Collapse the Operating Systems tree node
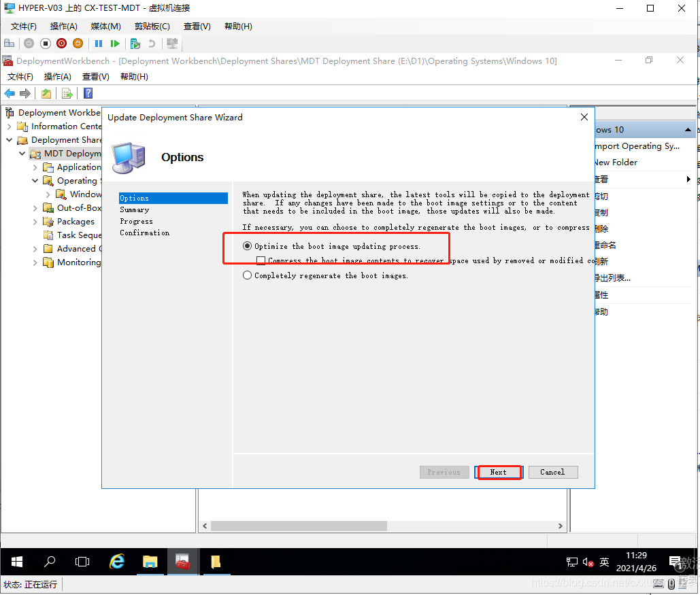Screen dimensions: 700x595 [35, 181]
